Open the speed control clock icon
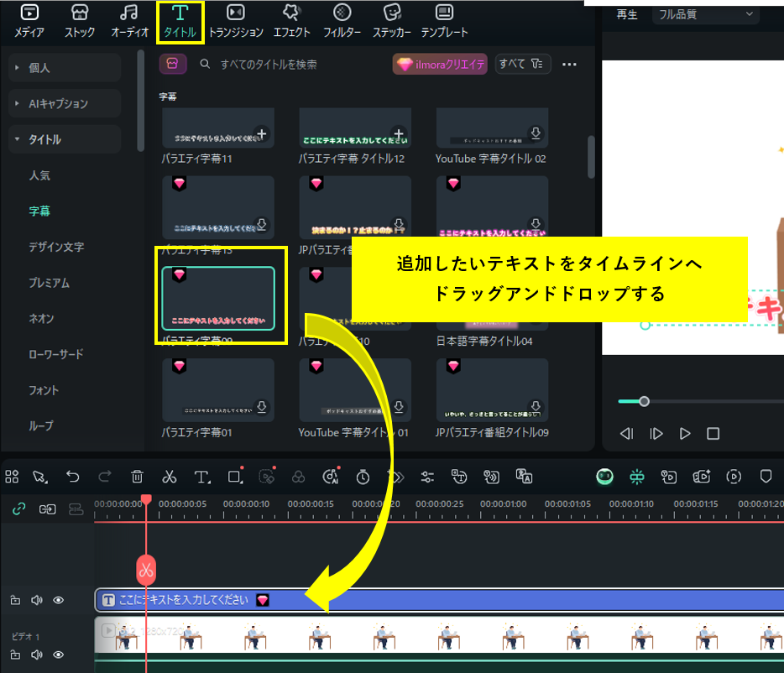Viewport: 784px width, 673px height. coord(363,477)
